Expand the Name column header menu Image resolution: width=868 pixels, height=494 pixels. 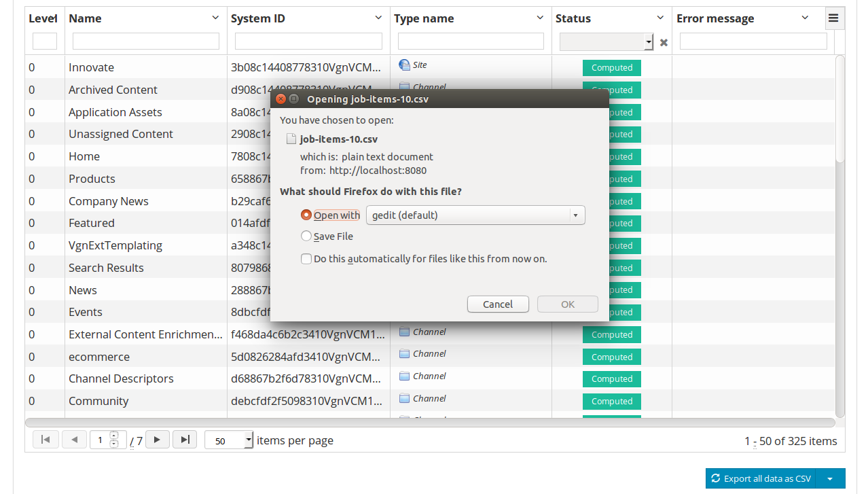[215, 18]
